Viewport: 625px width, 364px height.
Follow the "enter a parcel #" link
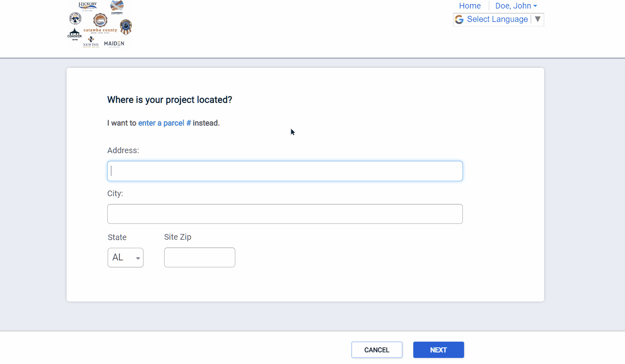[x=165, y=123]
